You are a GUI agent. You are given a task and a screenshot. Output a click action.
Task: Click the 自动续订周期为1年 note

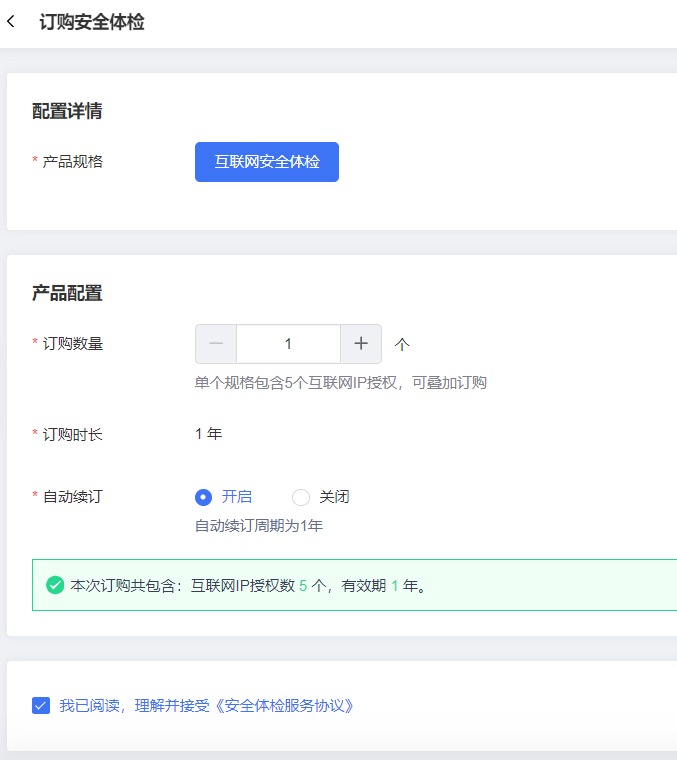[259, 525]
